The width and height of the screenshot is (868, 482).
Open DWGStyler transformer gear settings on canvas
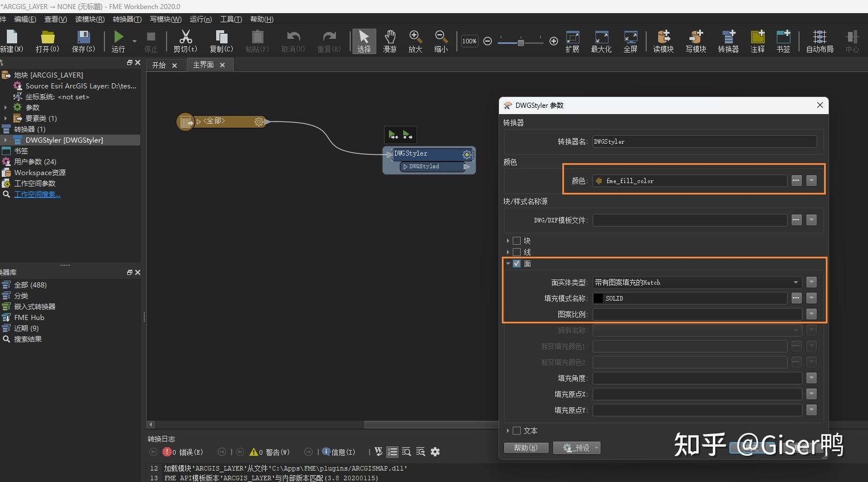(x=467, y=154)
